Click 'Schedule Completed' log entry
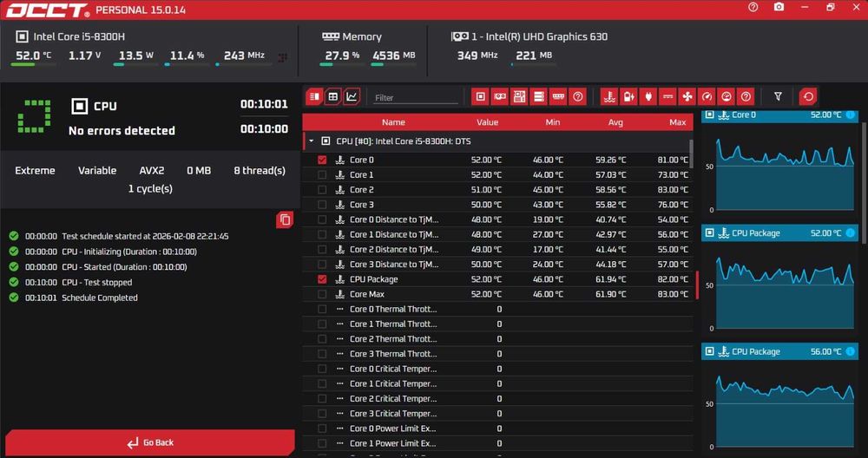The height and width of the screenshot is (458, 868). (100, 298)
